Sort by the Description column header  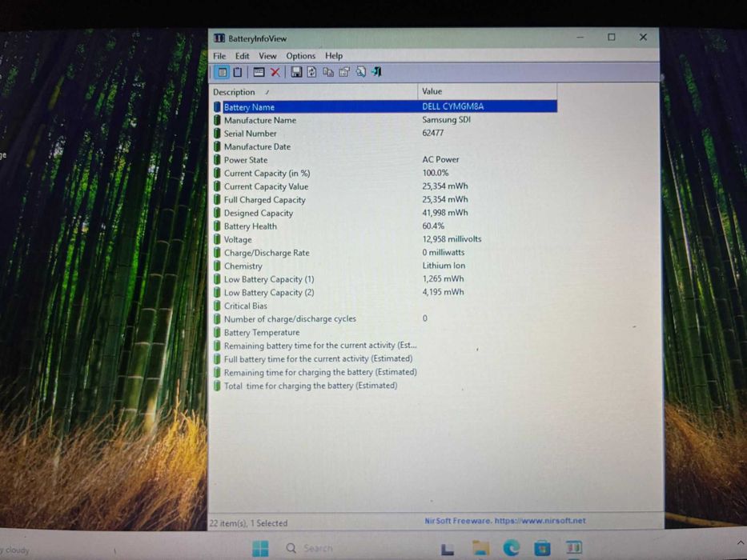tap(314, 92)
